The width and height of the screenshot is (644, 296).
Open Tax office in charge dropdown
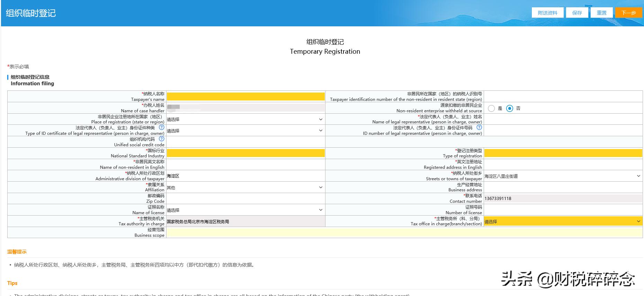(x=563, y=221)
